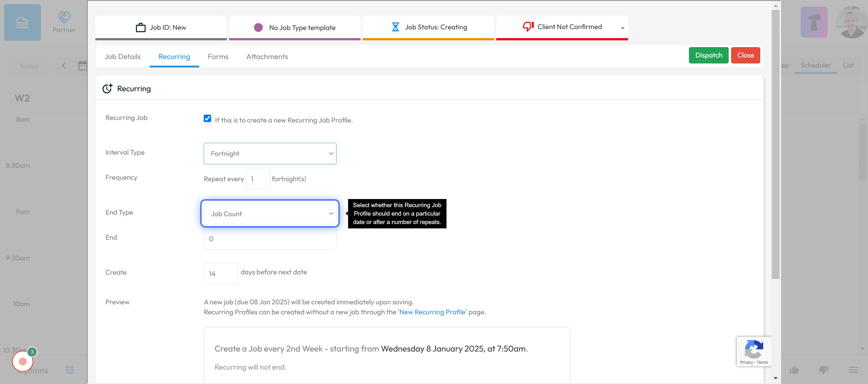Image resolution: width=868 pixels, height=384 pixels.
Task: Click the previous-date chevron arrow
Action: pos(64,66)
